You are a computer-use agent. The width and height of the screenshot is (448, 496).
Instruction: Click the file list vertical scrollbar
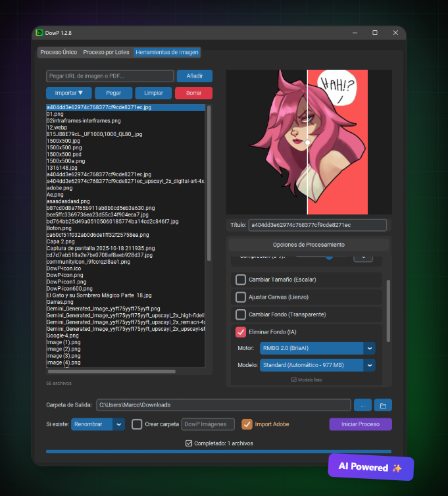(x=209, y=184)
